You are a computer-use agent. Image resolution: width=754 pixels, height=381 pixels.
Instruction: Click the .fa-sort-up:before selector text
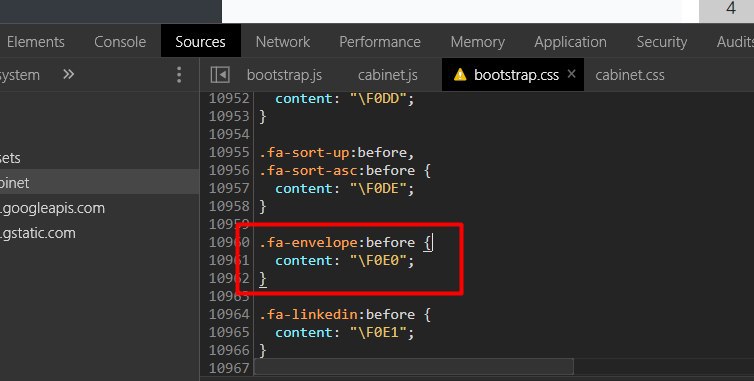click(336, 152)
